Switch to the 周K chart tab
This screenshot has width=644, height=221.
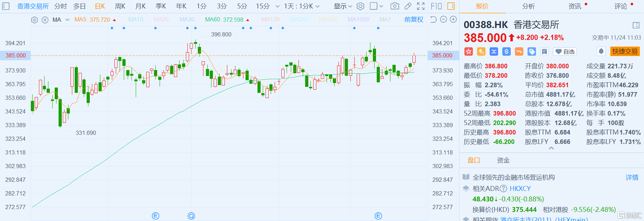[120, 6]
